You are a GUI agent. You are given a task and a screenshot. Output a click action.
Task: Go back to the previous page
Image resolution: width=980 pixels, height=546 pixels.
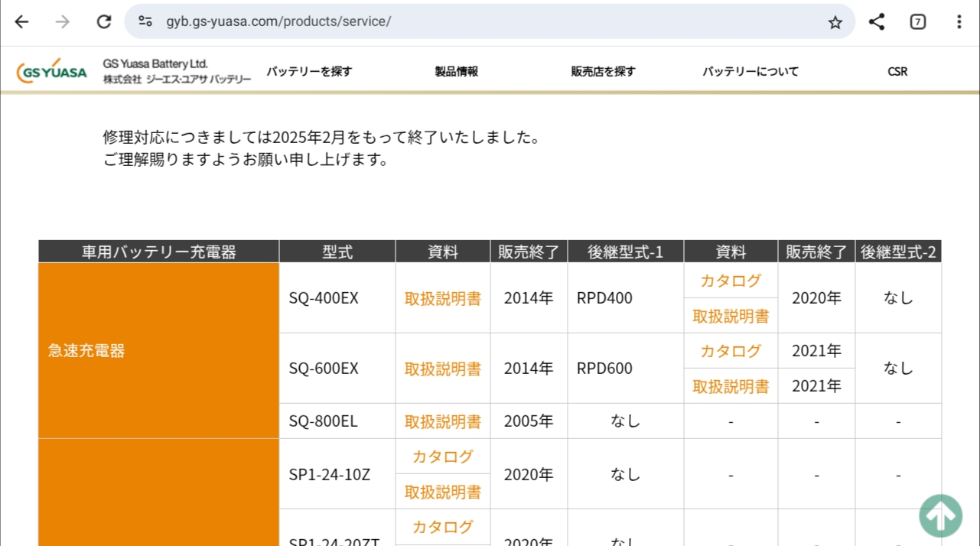21,21
